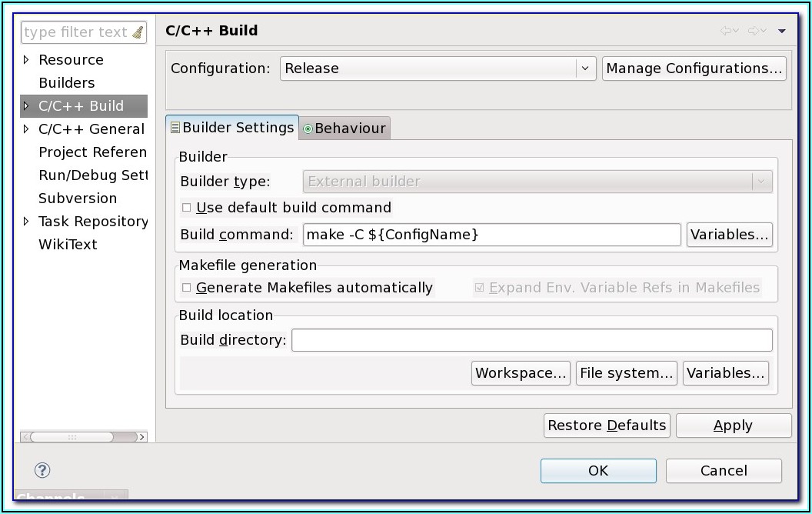Expand the C/C++ General tree node
812x514 pixels.
(x=26, y=129)
